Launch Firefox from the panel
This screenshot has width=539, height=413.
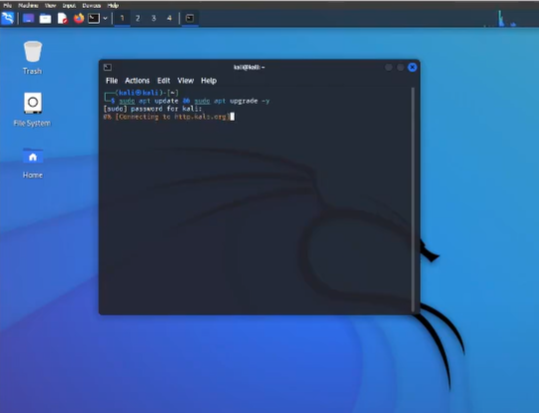(x=79, y=18)
